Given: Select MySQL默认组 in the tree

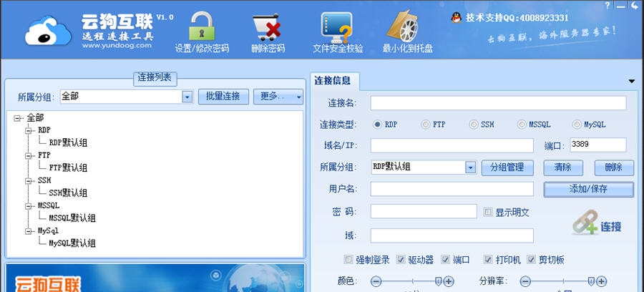Looking at the screenshot, I should (72, 243).
